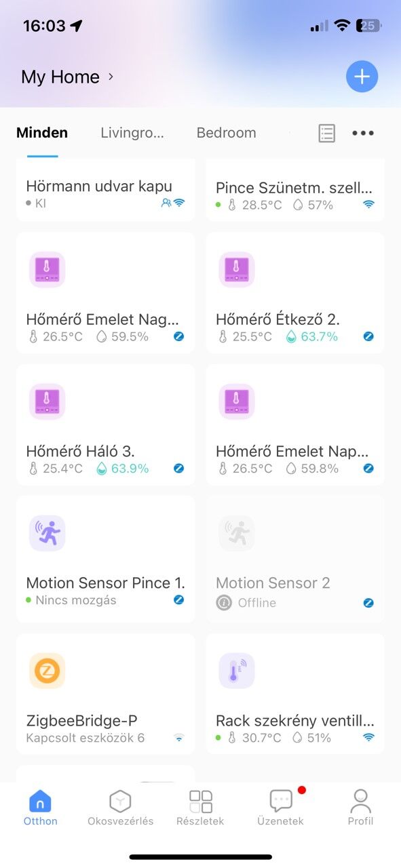401x868 pixels.
Task: Tap the Hőmérő Étkező 2. device icon
Action: pyautogui.click(x=237, y=270)
